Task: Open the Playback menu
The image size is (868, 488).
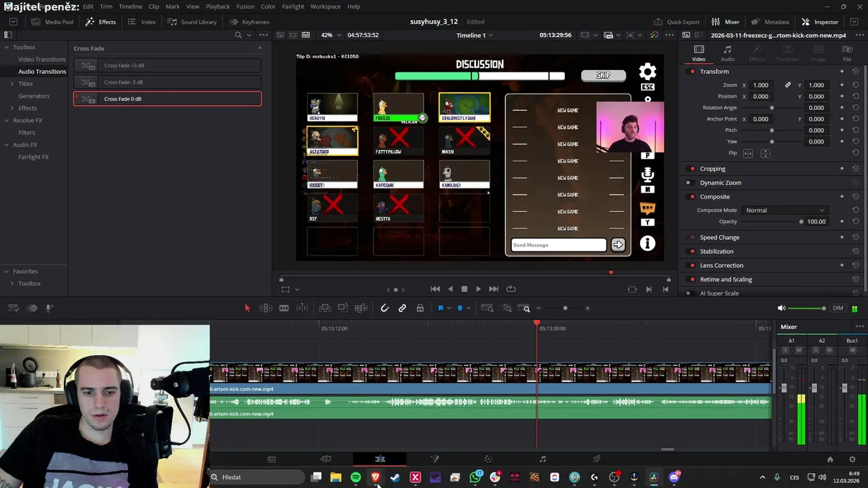Action: 218,7
